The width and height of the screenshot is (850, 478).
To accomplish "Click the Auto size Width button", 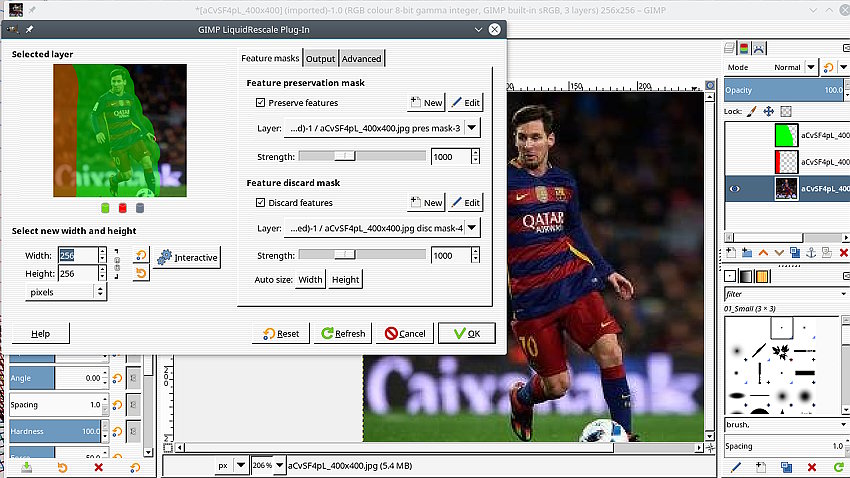I will click(310, 280).
